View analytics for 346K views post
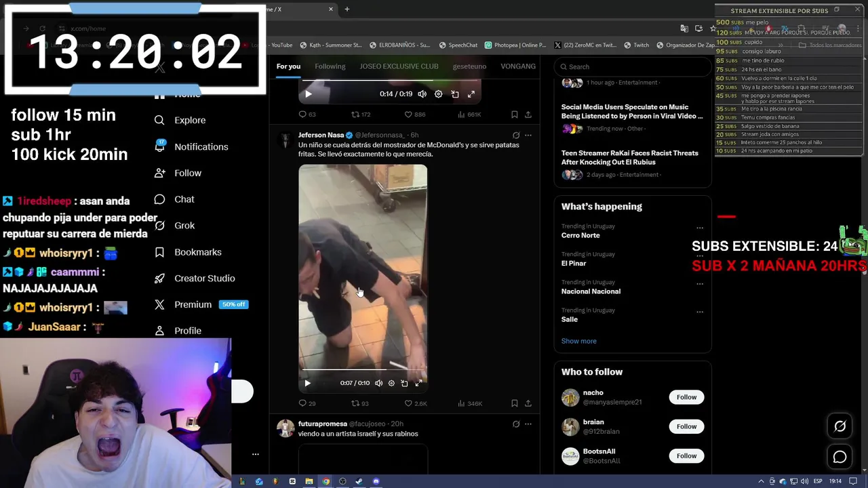This screenshot has width=868, height=488. tap(470, 403)
